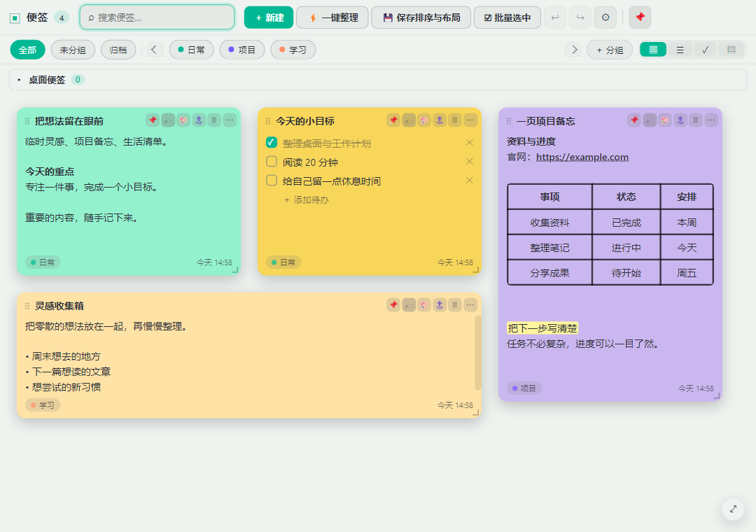Show all notes with 全部 tab
Screen dimensions: 756x532
point(27,50)
